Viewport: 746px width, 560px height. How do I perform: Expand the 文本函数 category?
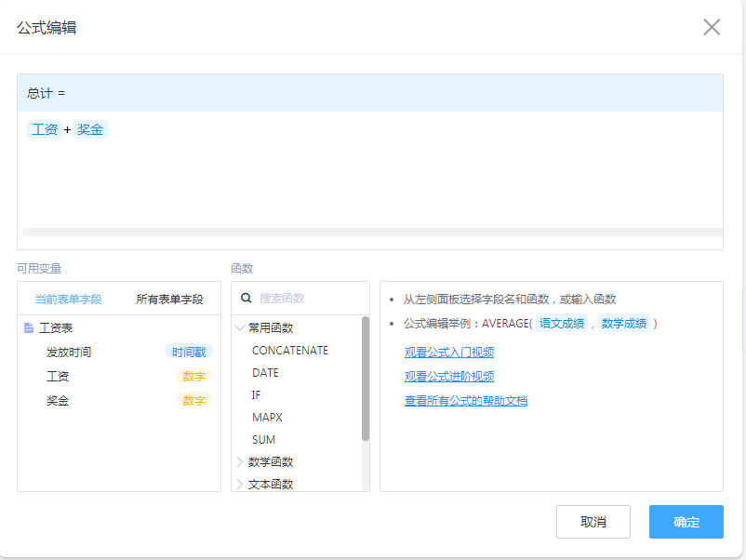241,485
